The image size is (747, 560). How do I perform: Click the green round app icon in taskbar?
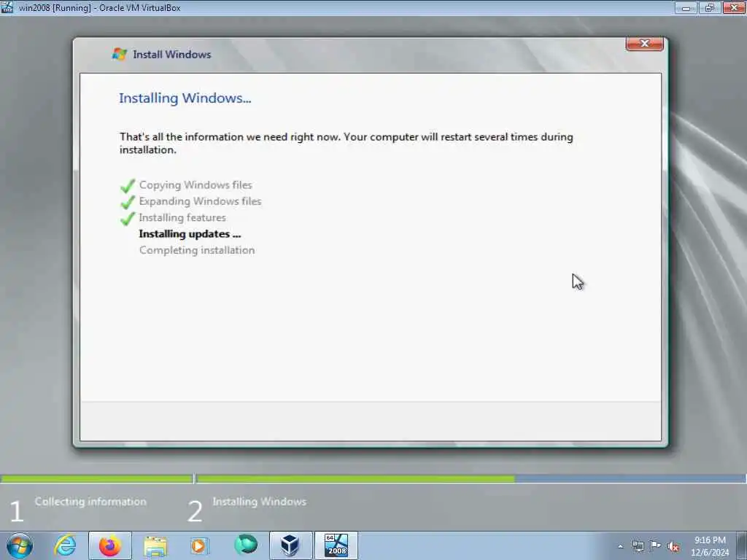click(246, 545)
